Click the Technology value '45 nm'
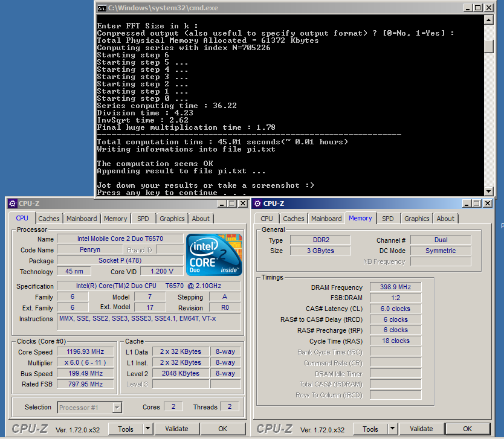The width and height of the screenshot is (504, 439). coord(74,271)
